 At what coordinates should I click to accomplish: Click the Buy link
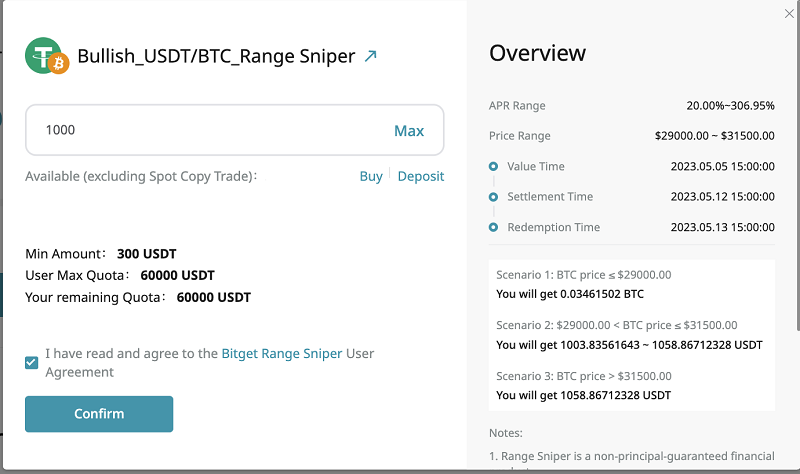click(371, 176)
